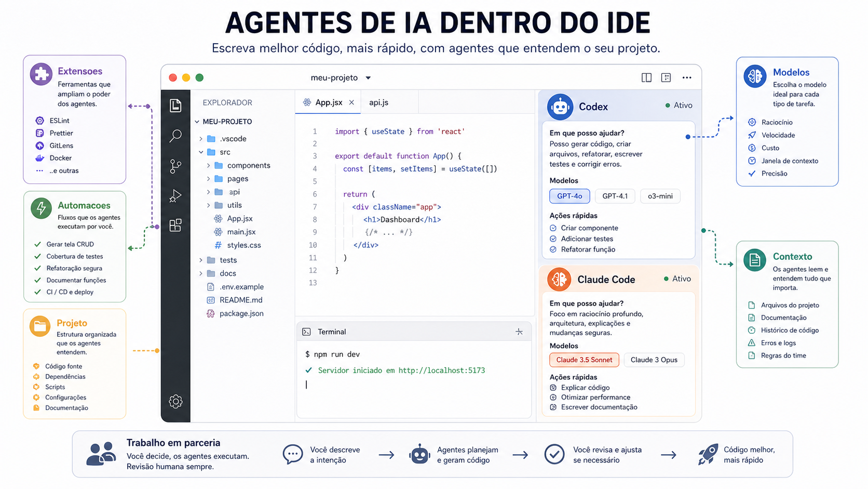
Task: Toggle the Refatoração segura checkmark
Action: pos(37,268)
